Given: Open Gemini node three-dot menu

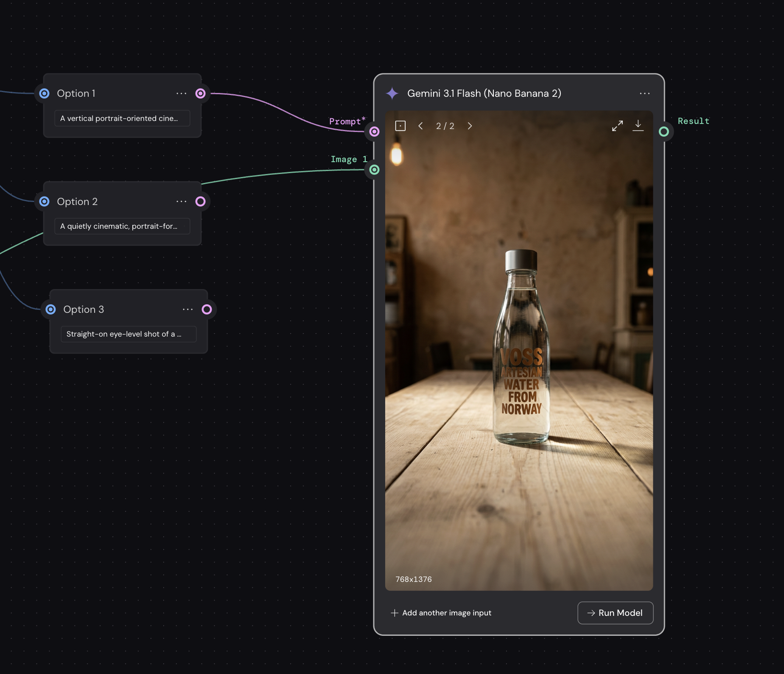Looking at the screenshot, I should click(645, 93).
